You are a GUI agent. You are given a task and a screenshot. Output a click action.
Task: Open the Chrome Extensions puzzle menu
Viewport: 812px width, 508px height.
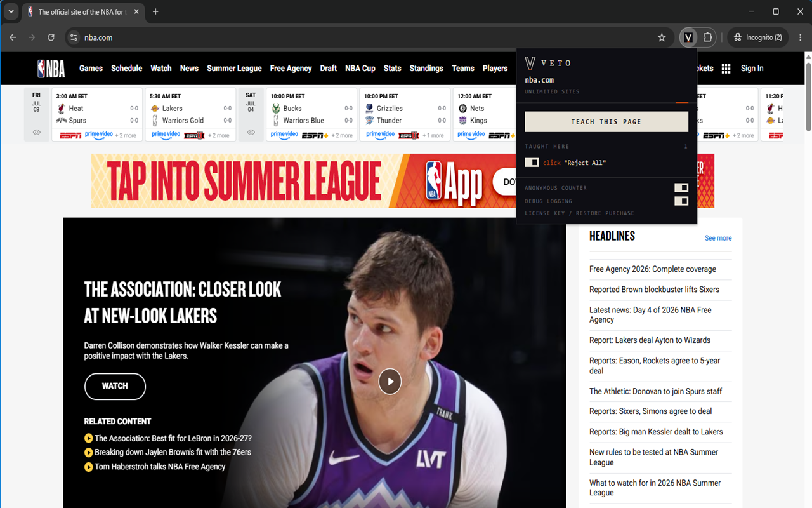point(708,37)
